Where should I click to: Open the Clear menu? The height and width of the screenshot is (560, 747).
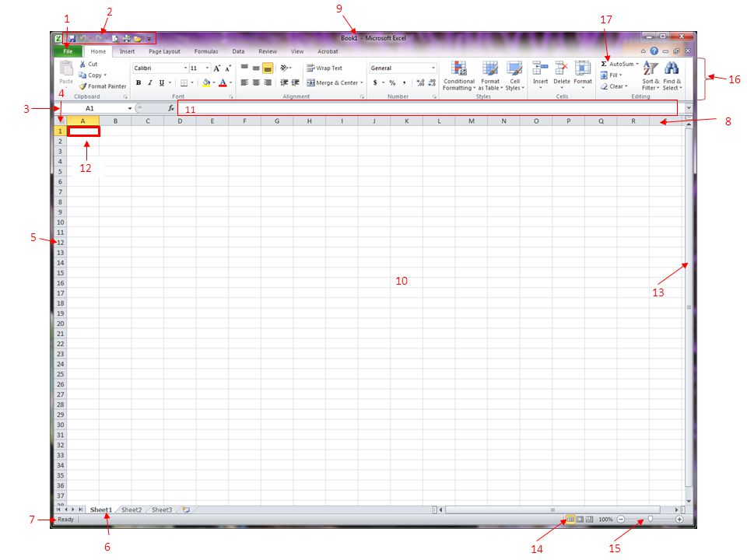[x=614, y=86]
